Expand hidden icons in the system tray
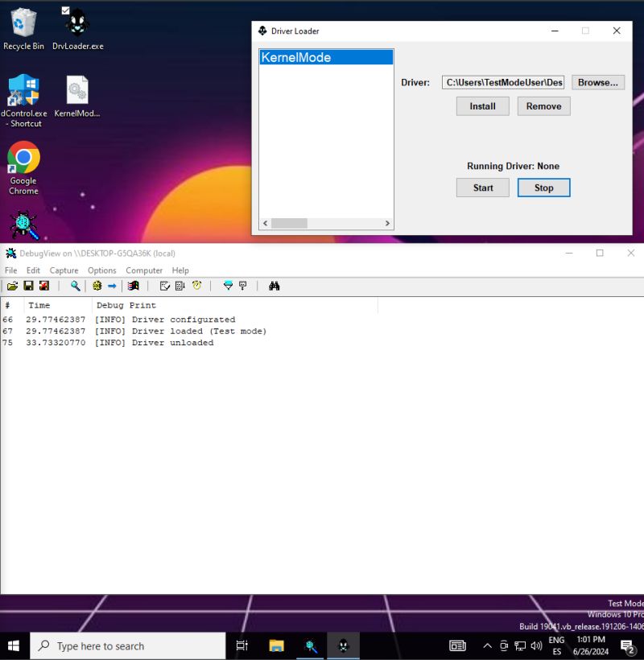 pos(487,646)
